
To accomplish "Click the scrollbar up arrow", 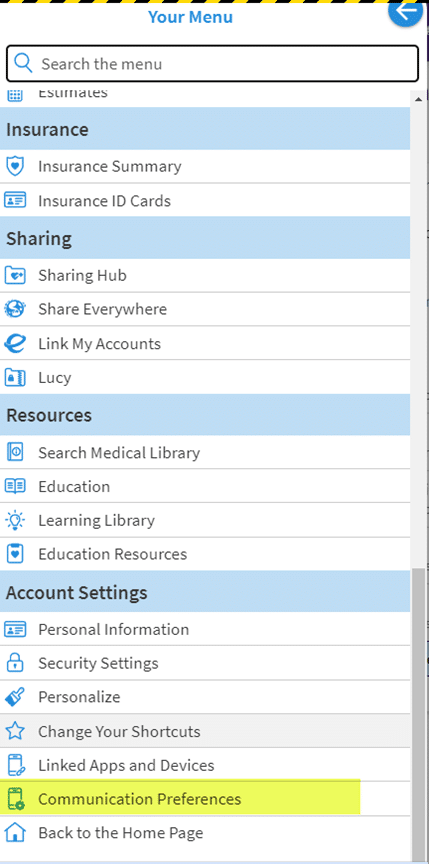I will point(419,98).
